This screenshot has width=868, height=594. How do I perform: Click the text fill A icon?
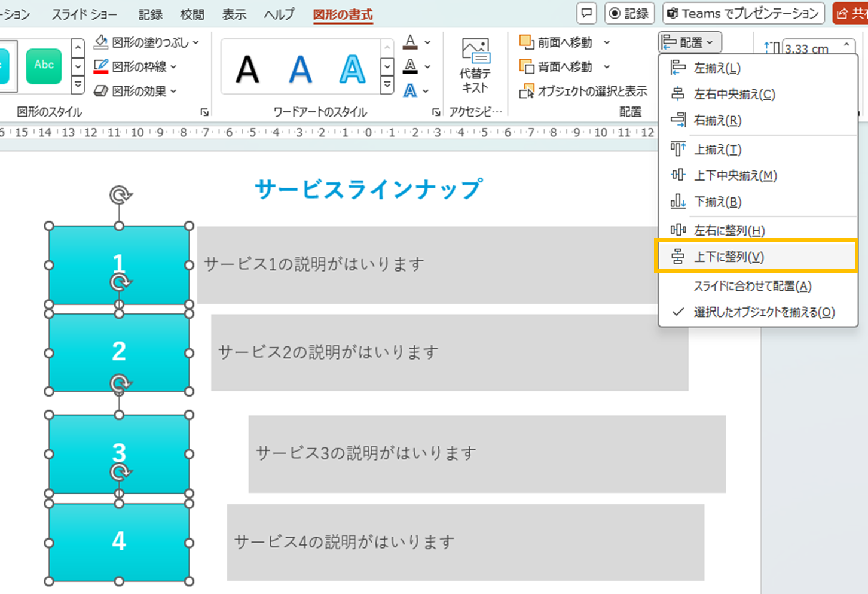(x=410, y=42)
